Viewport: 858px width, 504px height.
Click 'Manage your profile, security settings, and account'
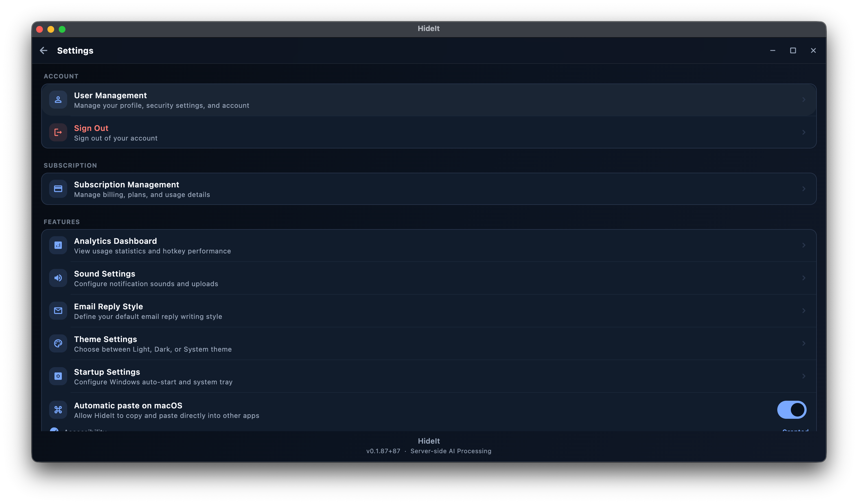click(x=162, y=106)
